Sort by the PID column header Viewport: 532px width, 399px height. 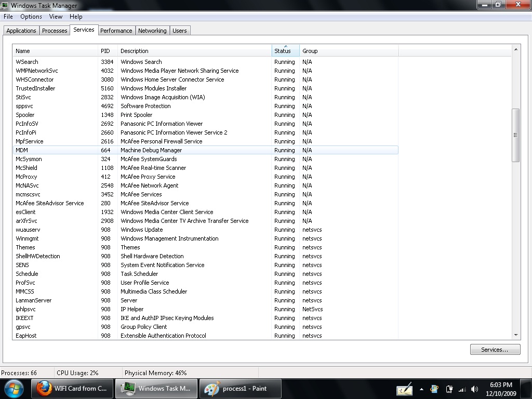pyautogui.click(x=108, y=51)
